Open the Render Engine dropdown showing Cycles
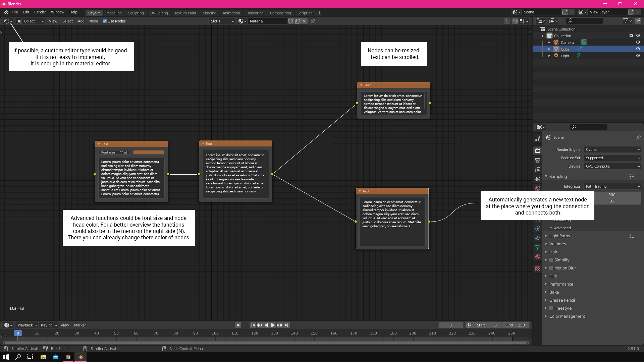Viewport: 644px width, 362px height. coord(612,149)
